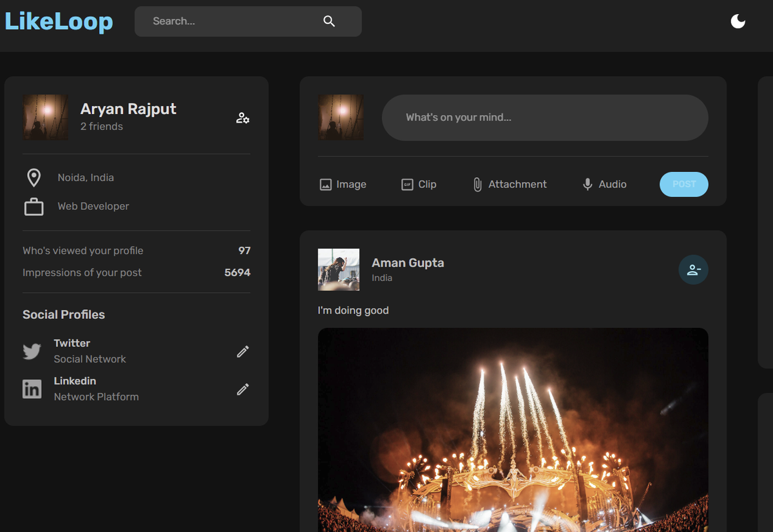Remove Aman Gupta as friend
This screenshot has height=532, width=773.
pos(694,270)
